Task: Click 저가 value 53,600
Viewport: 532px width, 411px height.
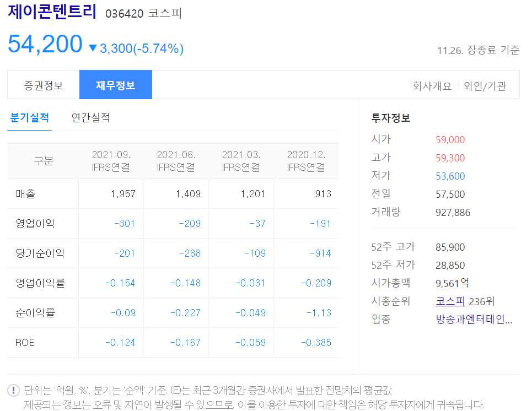Action: coord(450,176)
